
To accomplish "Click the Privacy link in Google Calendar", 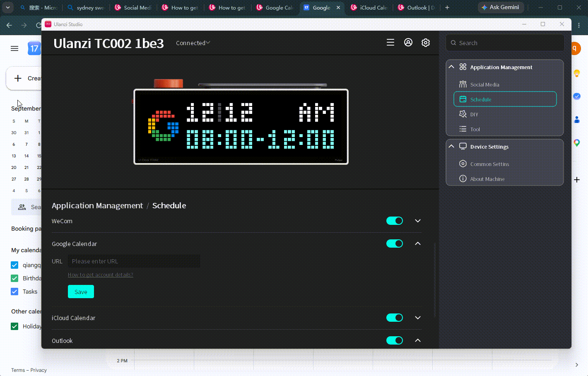I will 39,370.
